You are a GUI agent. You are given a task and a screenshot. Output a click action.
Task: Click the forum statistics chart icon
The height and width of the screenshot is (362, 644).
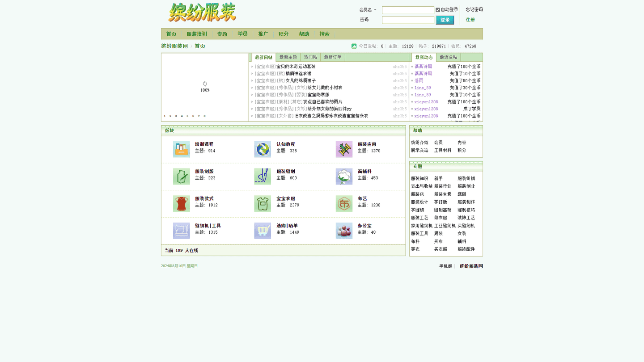pyautogui.click(x=354, y=46)
